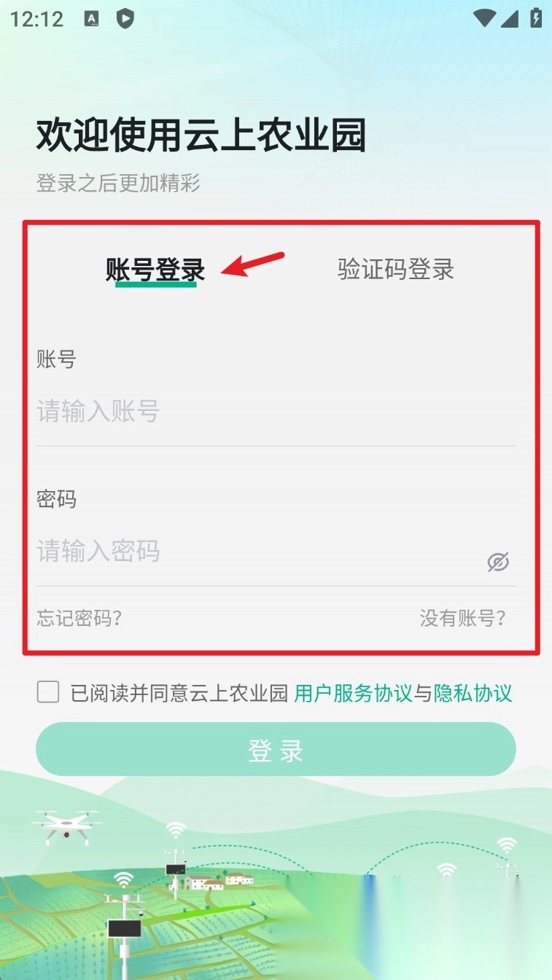The height and width of the screenshot is (980, 552).
Task: Switch to 账号登录 tab
Action: 155,270
